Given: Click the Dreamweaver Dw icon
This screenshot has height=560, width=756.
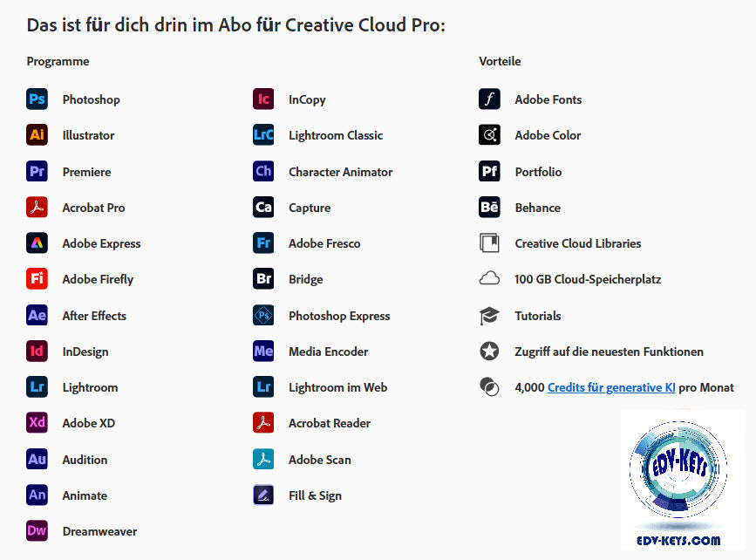Looking at the screenshot, I should tap(37, 530).
